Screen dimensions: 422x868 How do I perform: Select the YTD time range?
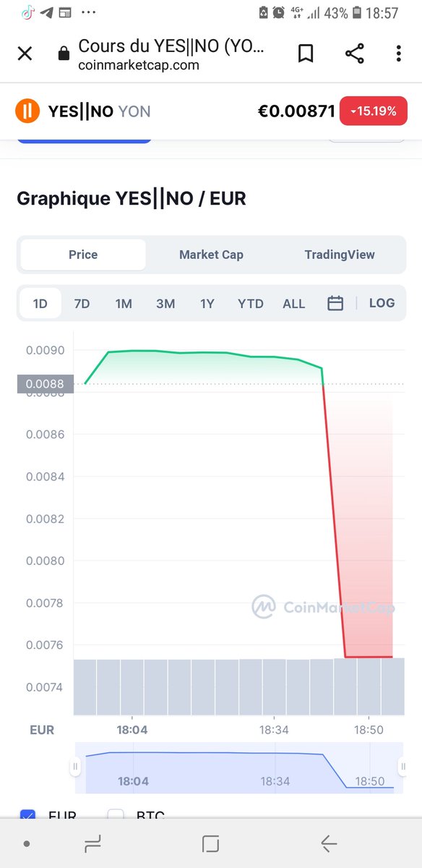(251, 304)
